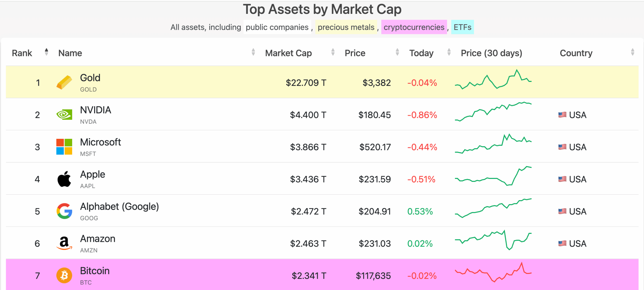Open the precious metals filter link
Viewport: 644px width, 290px height.
click(346, 27)
